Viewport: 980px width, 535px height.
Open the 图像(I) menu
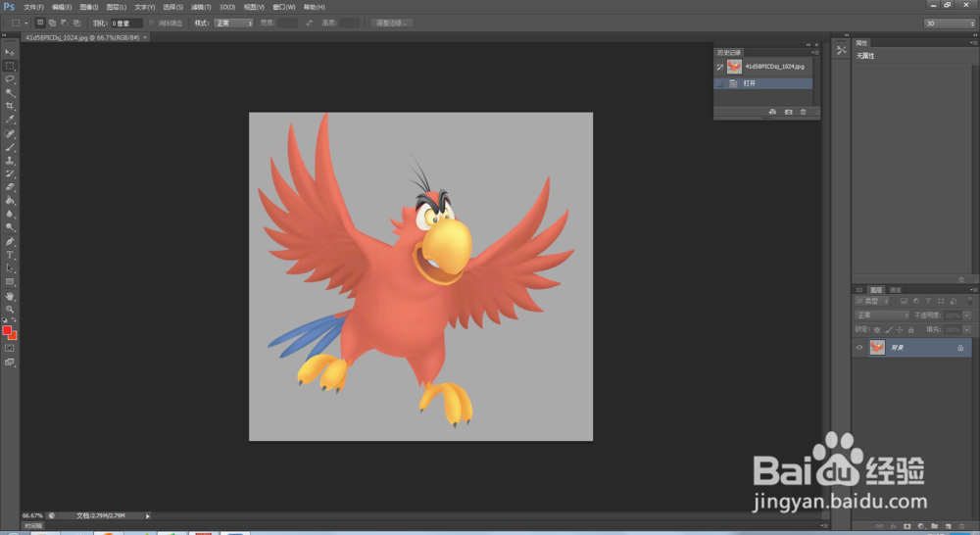click(x=89, y=7)
